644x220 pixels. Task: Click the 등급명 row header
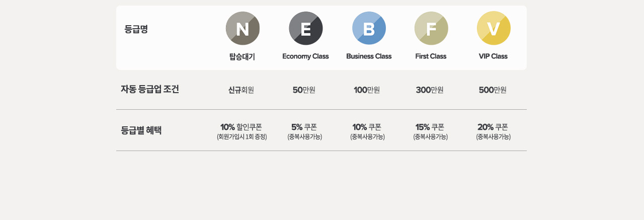click(x=136, y=29)
